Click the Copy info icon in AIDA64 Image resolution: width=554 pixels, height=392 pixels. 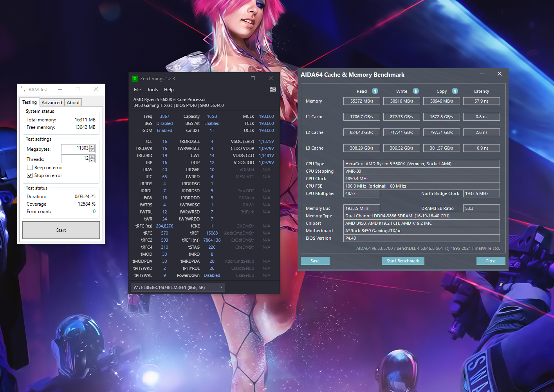(455, 91)
